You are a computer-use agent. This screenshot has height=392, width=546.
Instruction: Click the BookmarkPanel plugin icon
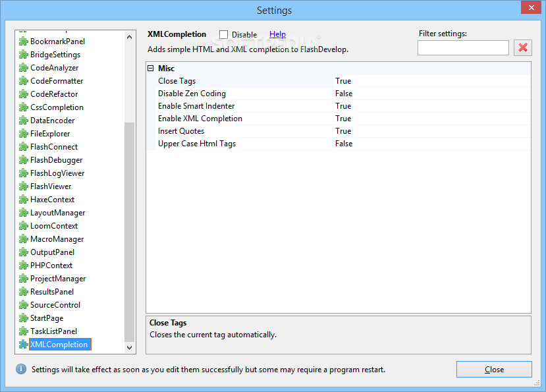(23, 42)
